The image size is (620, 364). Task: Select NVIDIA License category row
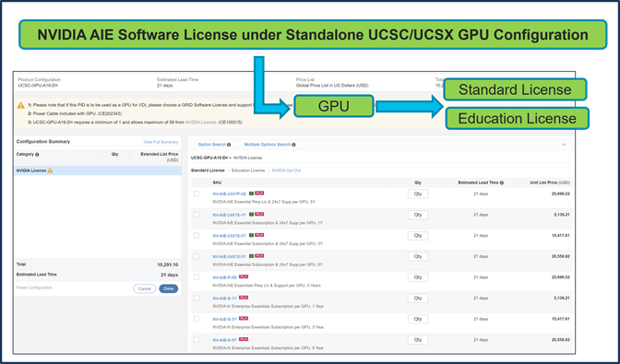point(98,170)
